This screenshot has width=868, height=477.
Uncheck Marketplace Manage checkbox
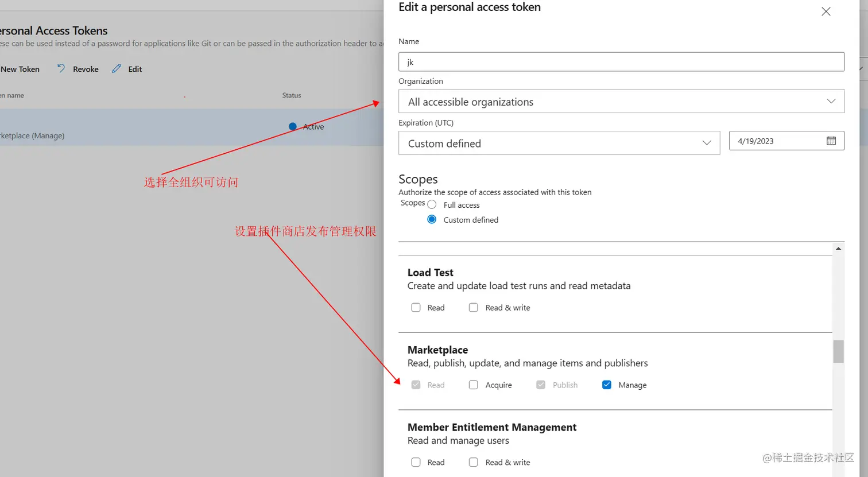[607, 385]
